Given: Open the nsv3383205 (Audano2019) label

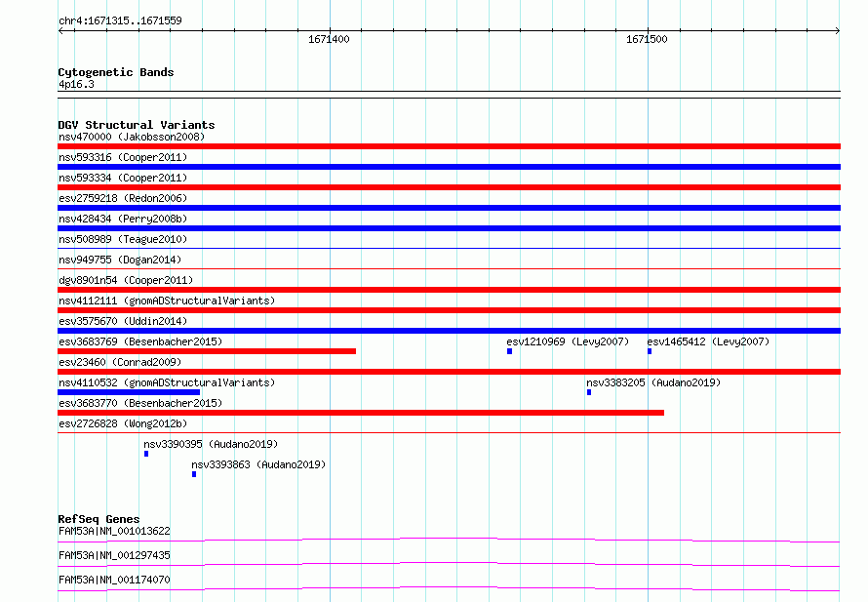Looking at the screenshot, I should coord(653,382).
